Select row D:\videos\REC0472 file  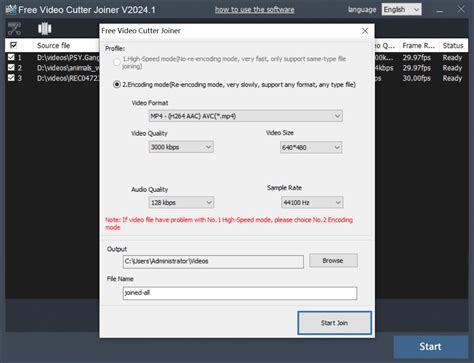(x=68, y=78)
